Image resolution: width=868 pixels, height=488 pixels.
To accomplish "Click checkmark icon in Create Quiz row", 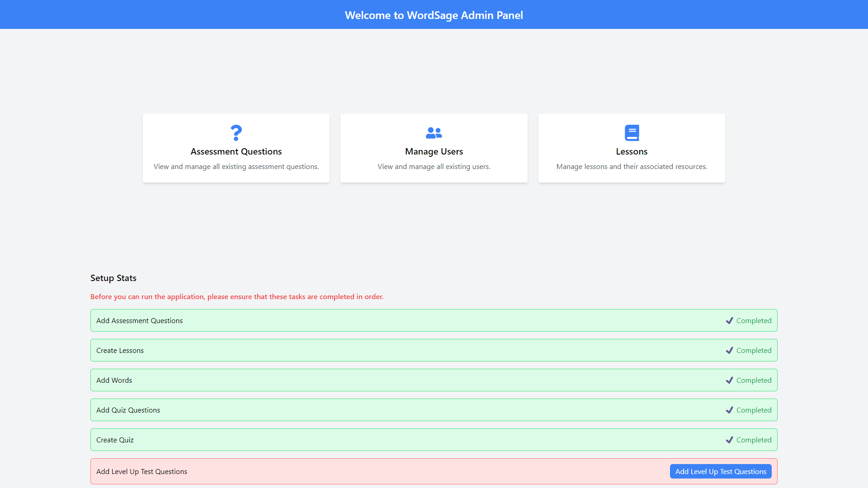I will click(729, 440).
